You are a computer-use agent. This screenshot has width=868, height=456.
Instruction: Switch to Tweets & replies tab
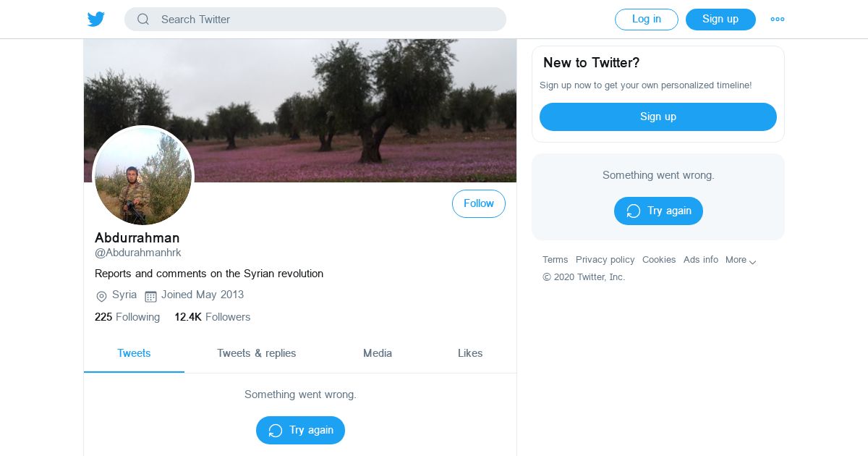pyautogui.click(x=256, y=353)
